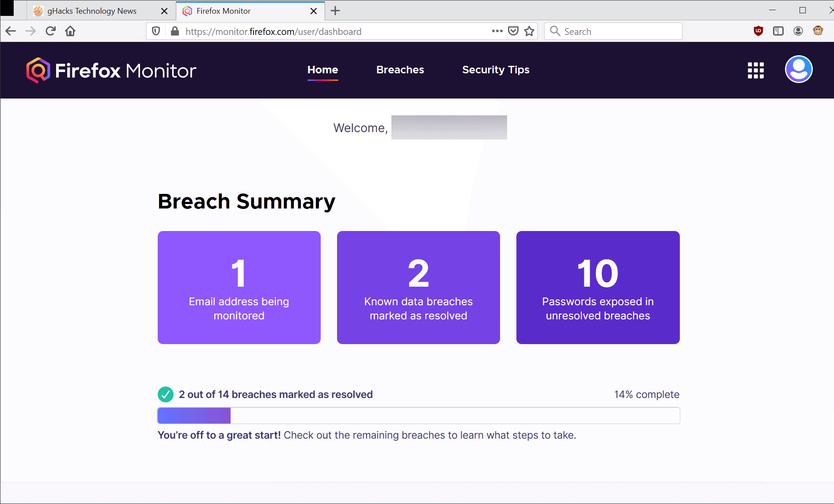Bookmark this page with the star

[529, 31]
